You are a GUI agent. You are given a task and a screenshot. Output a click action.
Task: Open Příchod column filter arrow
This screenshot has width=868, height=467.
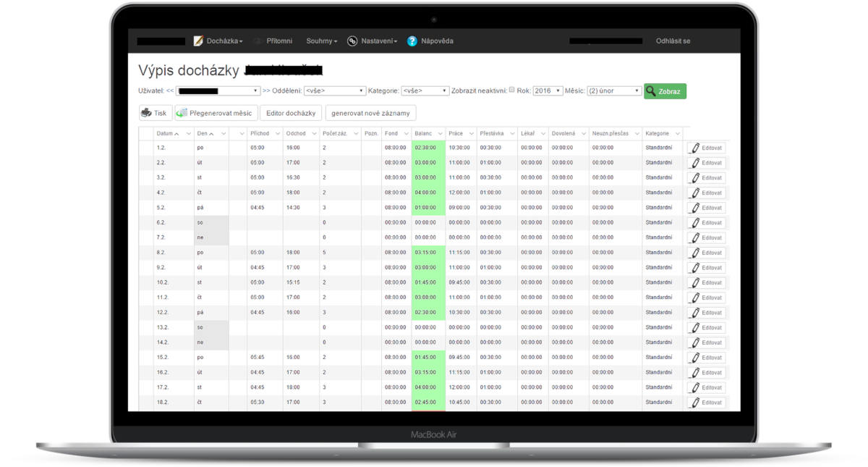[x=277, y=133]
